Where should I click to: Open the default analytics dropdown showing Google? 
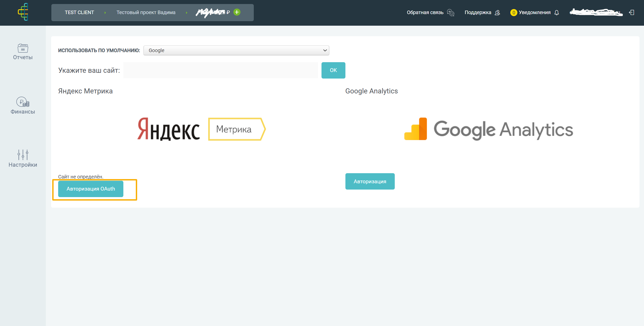(236, 50)
